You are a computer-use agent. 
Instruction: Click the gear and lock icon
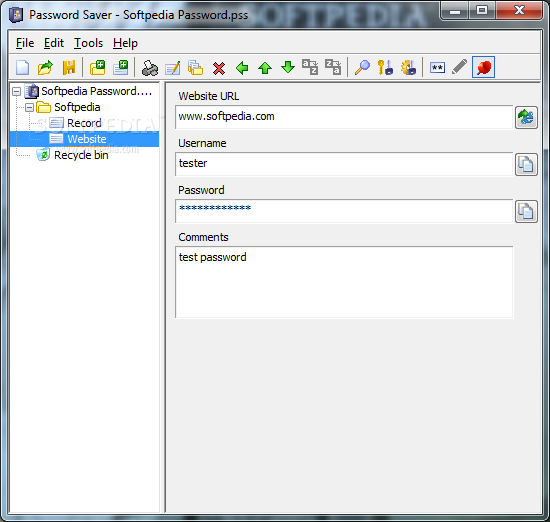[x=408, y=67]
